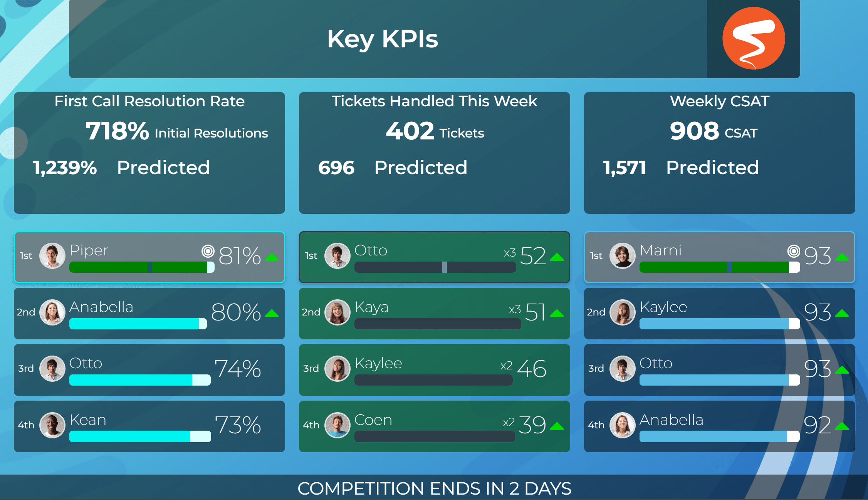Click Kaylee's x2 multiplier in tickets list

tap(506, 366)
